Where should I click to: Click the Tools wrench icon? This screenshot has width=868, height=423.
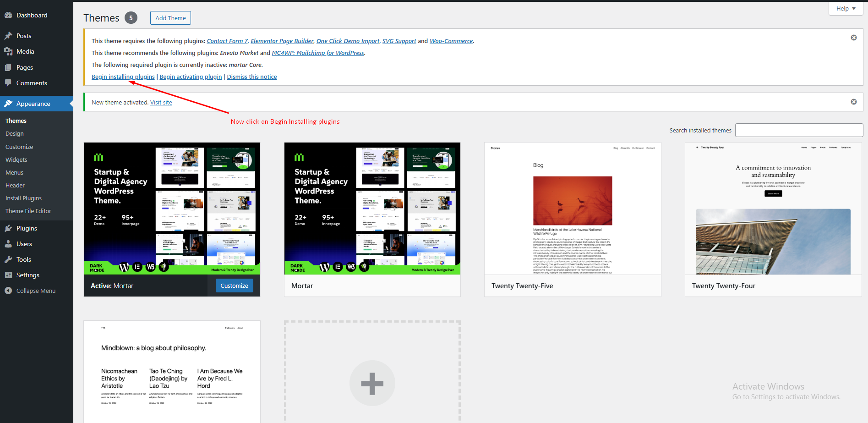coord(8,259)
